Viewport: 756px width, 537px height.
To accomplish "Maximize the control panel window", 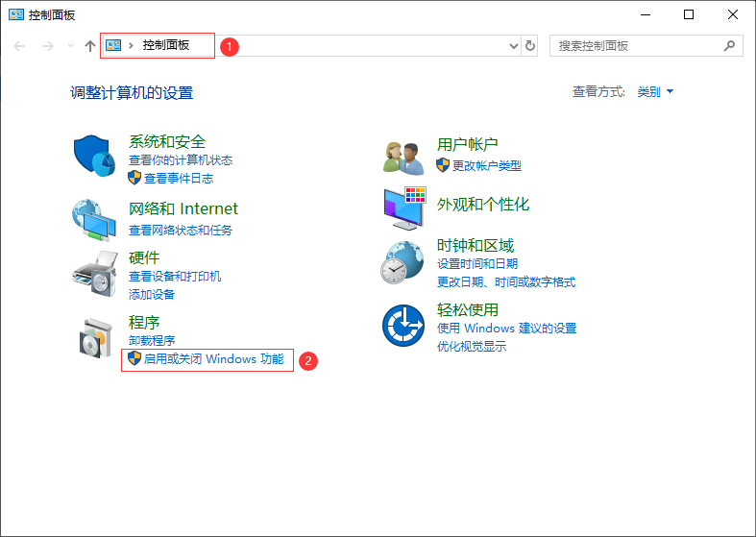I will pyautogui.click(x=689, y=14).
